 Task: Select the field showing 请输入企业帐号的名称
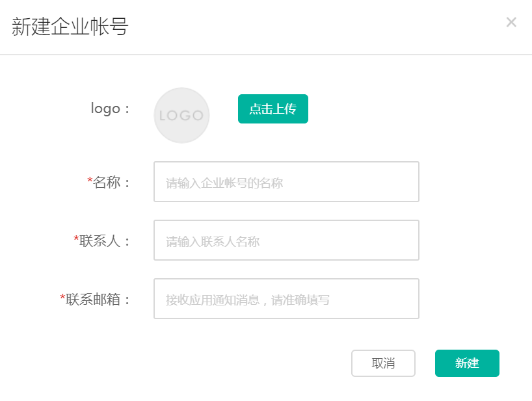click(x=286, y=182)
